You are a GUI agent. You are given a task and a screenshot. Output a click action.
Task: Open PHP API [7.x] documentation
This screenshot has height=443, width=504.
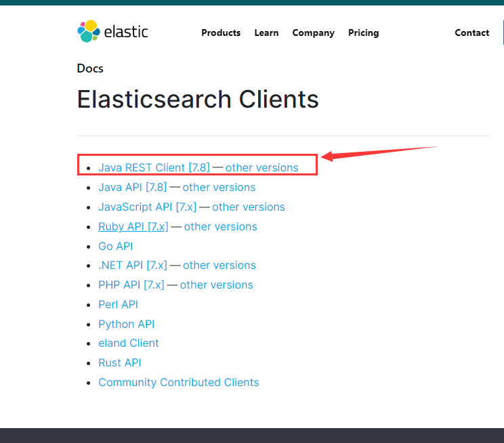tap(131, 284)
